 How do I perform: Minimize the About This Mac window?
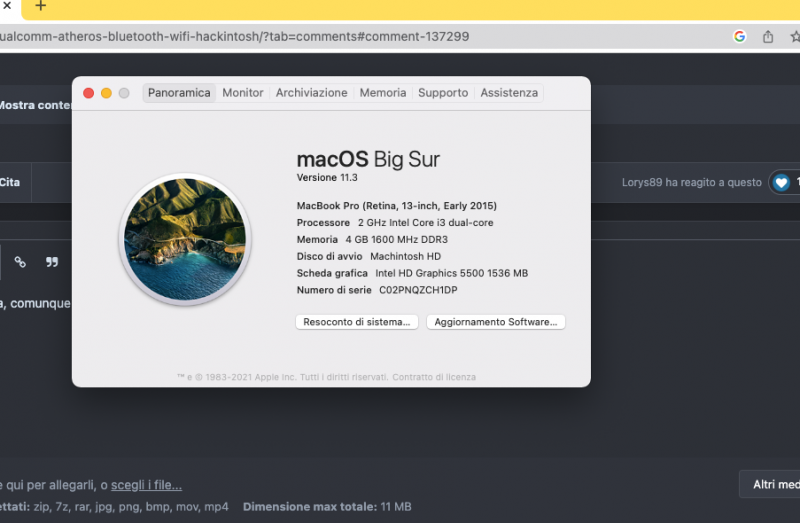coord(106,93)
